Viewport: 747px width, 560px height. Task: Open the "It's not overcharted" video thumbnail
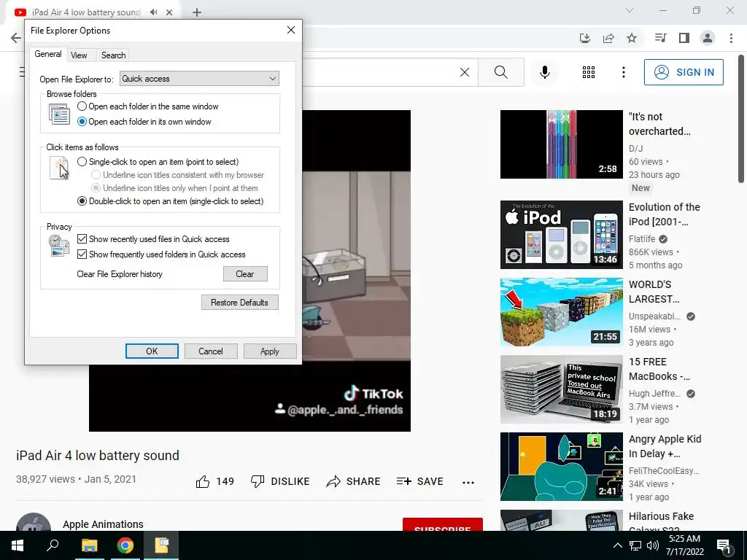[x=561, y=144]
